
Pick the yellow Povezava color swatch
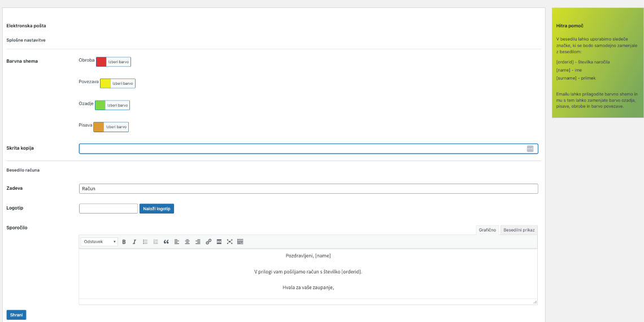click(x=106, y=84)
